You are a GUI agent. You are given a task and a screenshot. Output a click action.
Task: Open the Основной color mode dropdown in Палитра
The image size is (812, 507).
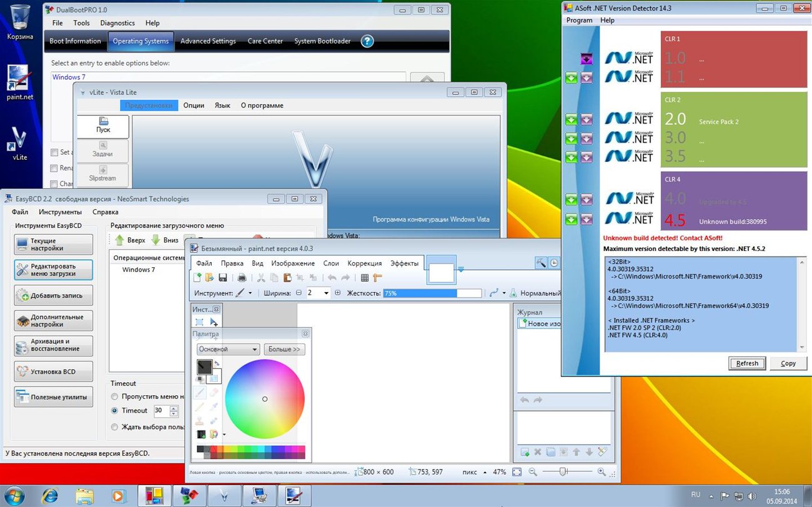pyautogui.click(x=227, y=350)
